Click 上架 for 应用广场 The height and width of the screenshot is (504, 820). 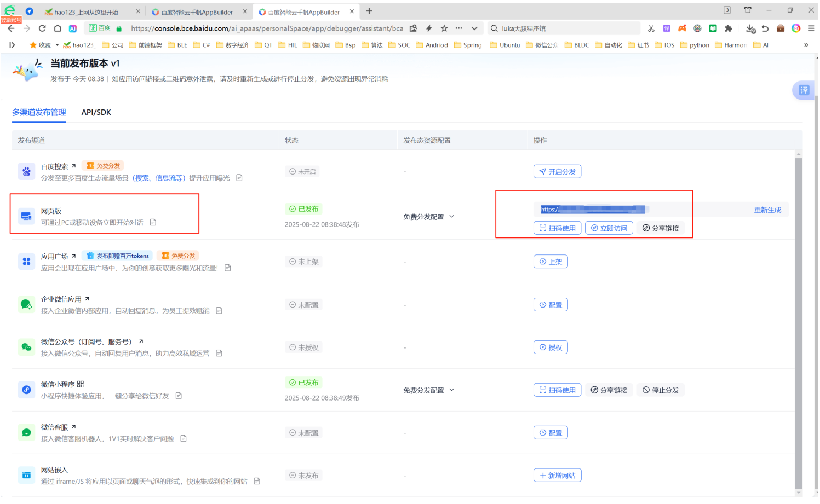click(551, 262)
